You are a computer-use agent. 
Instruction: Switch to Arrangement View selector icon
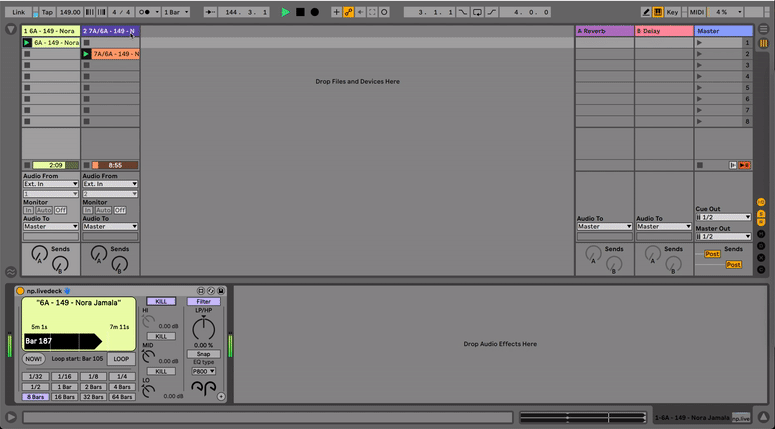764,30
